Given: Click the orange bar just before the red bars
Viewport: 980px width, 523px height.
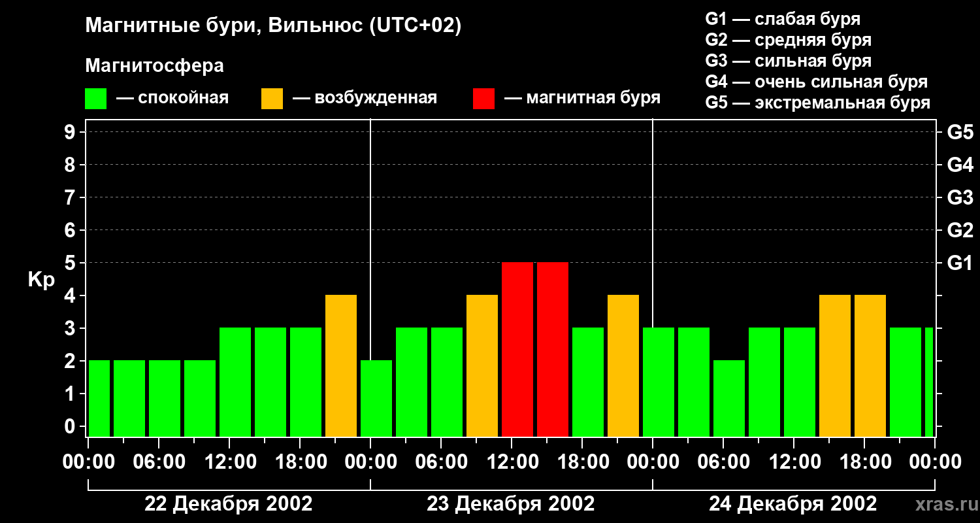Looking at the screenshot, I should tap(482, 365).
